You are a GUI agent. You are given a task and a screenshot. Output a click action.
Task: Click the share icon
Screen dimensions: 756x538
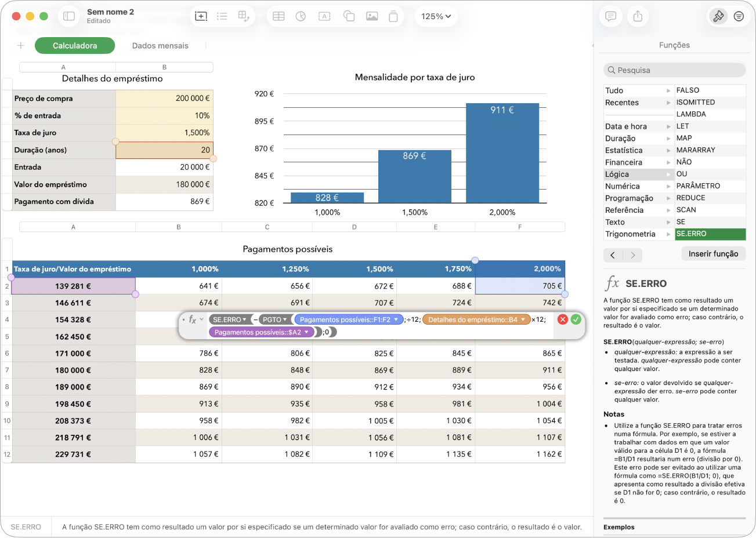click(638, 16)
